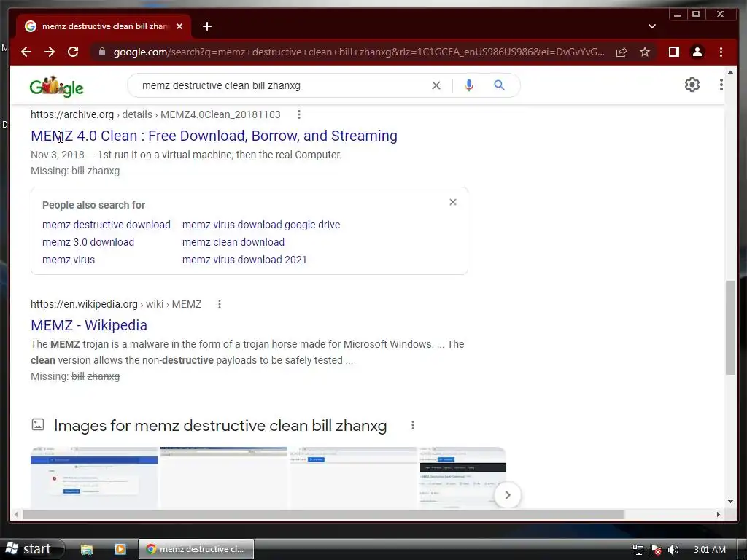This screenshot has height=560, width=747.
Task: Click the vertical scrollbar thumb
Action: click(x=730, y=327)
